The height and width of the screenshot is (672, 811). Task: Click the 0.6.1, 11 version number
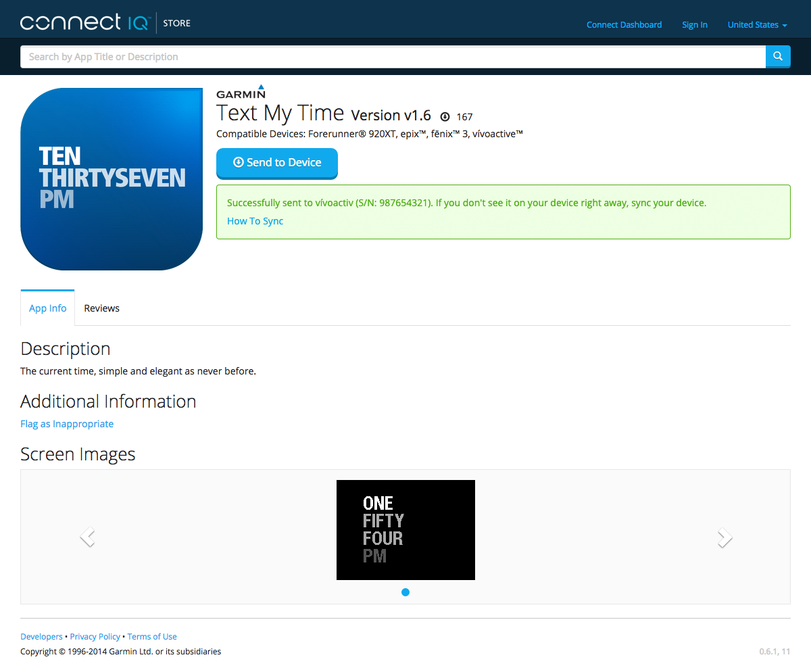point(775,652)
